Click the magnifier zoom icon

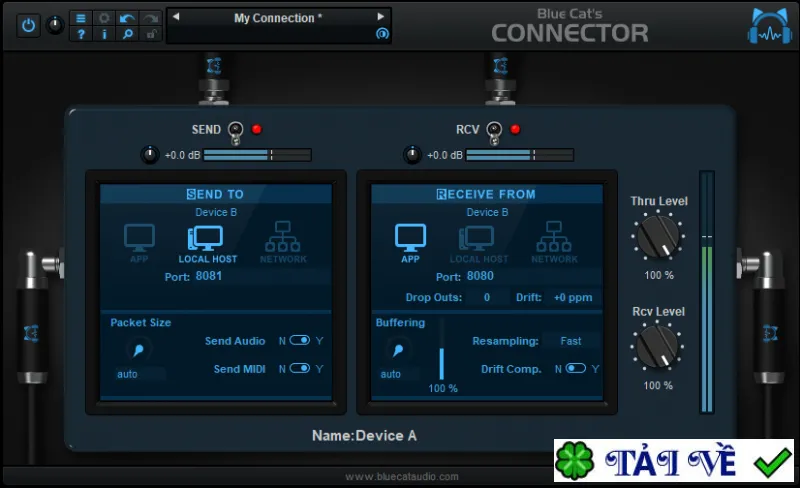click(127, 34)
